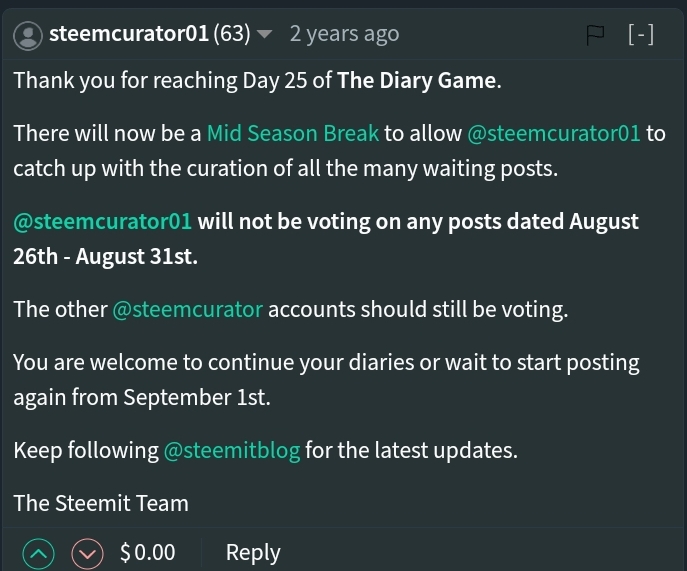Click the non-bold @steemcurator01 mention after 'to allow'
The height and width of the screenshot is (571, 687).
(x=554, y=133)
